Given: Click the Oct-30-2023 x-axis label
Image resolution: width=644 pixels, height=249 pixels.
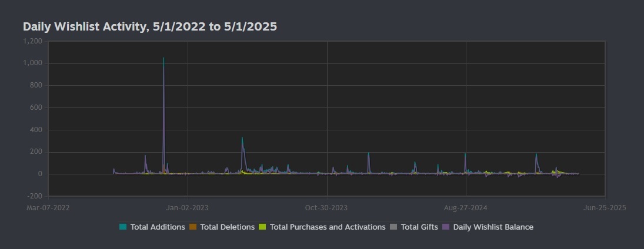Looking at the screenshot, I should (x=326, y=207).
